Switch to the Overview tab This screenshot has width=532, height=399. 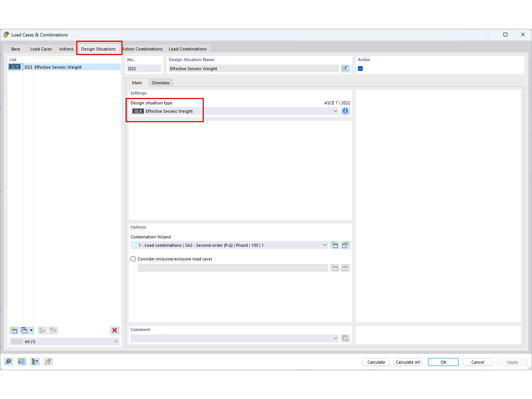pos(161,82)
